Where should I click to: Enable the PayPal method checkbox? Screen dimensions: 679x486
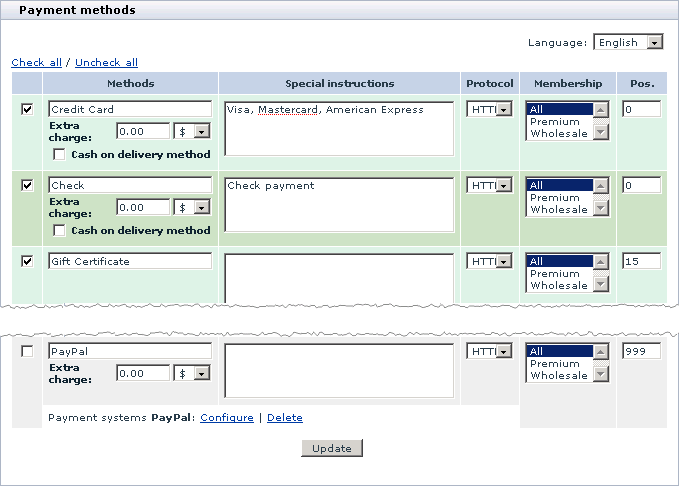pos(27,351)
